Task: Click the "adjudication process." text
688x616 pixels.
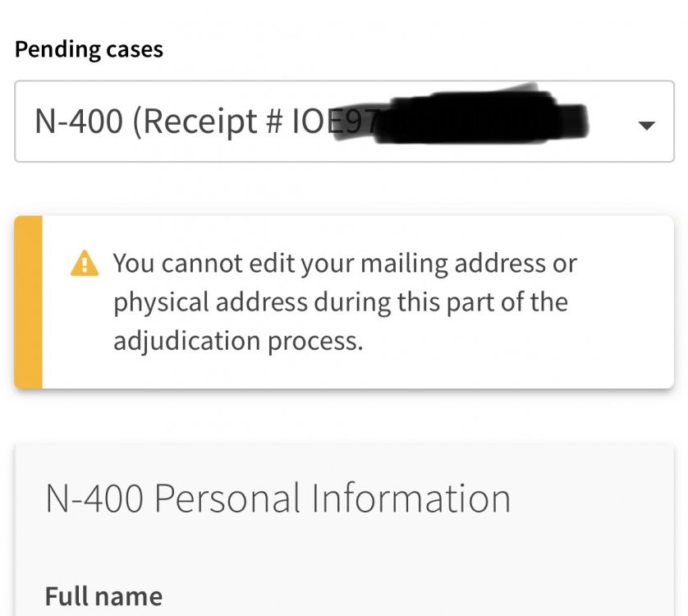Action: pyautogui.click(x=238, y=339)
